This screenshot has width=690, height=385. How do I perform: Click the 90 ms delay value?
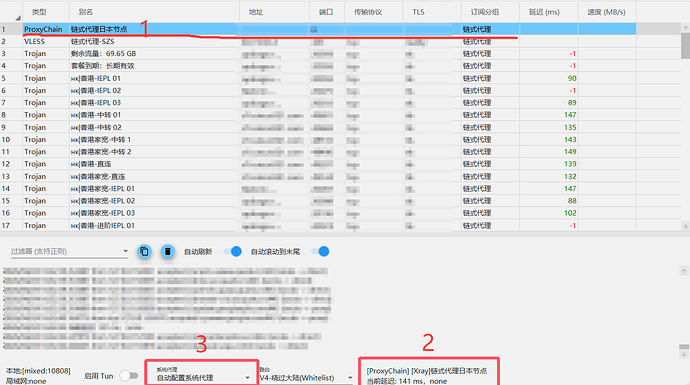coord(572,78)
